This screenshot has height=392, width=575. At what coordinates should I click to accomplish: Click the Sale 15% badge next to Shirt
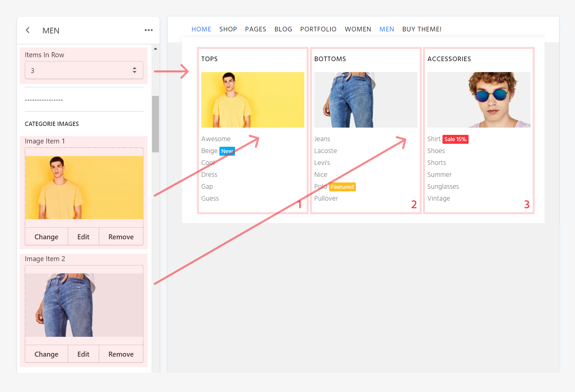point(455,139)
